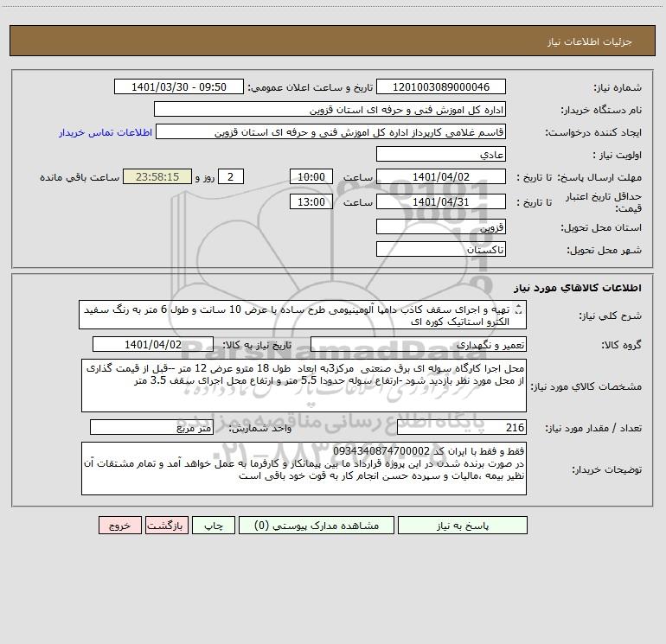The height and width of the screenshot is (644, 666).
Task: Click the 'بازگشت' back button
Action: 166,526
